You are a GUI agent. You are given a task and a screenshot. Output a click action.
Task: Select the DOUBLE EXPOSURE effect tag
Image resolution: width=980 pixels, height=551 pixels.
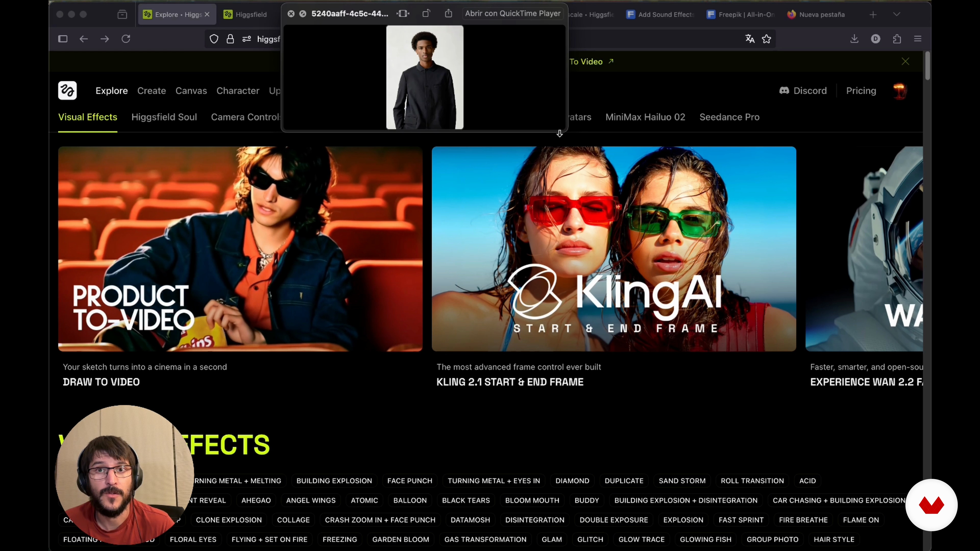(x=614, y=520)
